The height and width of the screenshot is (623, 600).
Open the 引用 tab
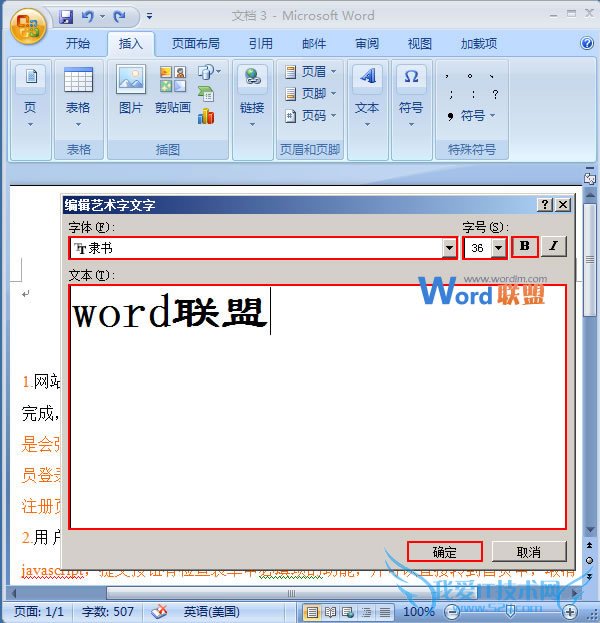[x=261, y=43]
